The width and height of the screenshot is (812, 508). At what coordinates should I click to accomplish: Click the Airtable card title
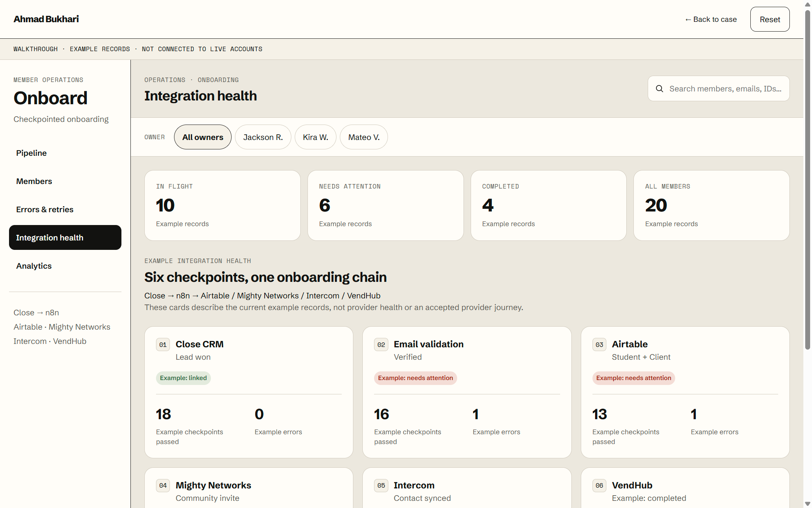630,344
